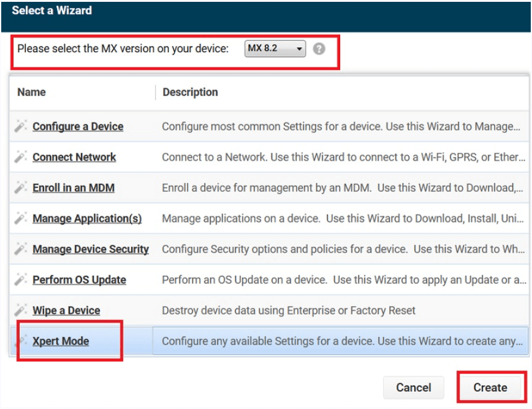Open the MX version help question mark
This screenshot has width=532, height=409.
tap(319, 49)
